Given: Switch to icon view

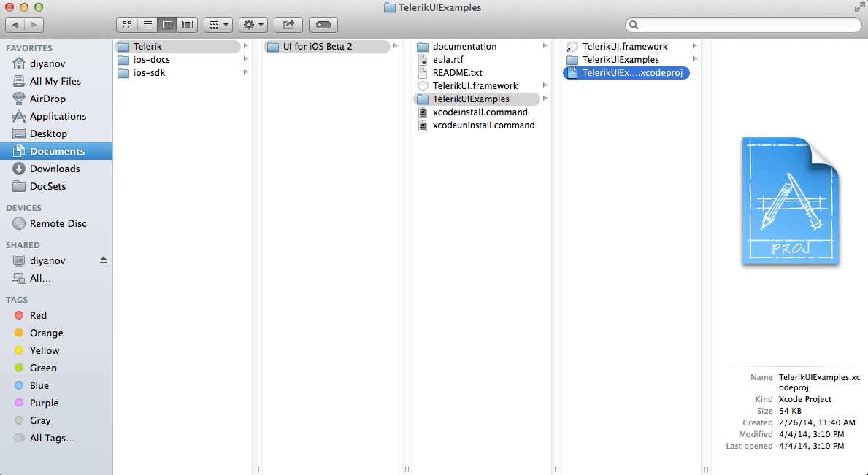Looking at the screenshot, I should [x=127, y=25].
